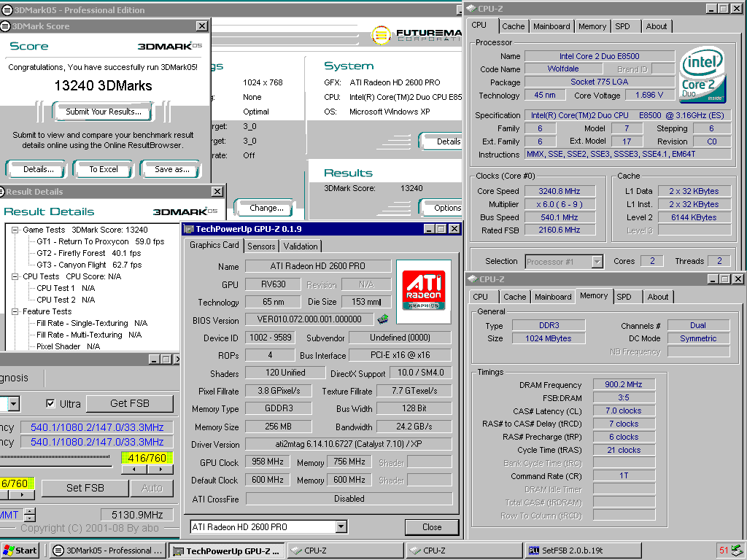Click the 3DMark Score title bar icon

(5, 26)
